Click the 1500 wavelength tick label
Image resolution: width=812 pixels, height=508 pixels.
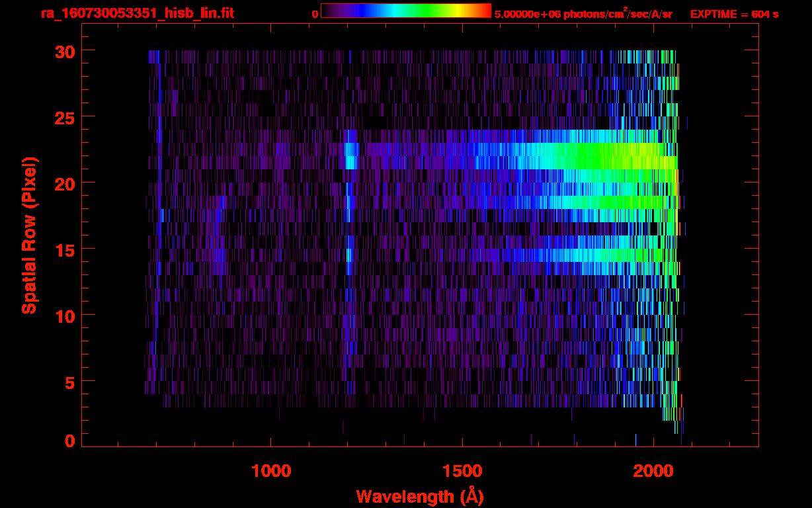coord(462,471)
